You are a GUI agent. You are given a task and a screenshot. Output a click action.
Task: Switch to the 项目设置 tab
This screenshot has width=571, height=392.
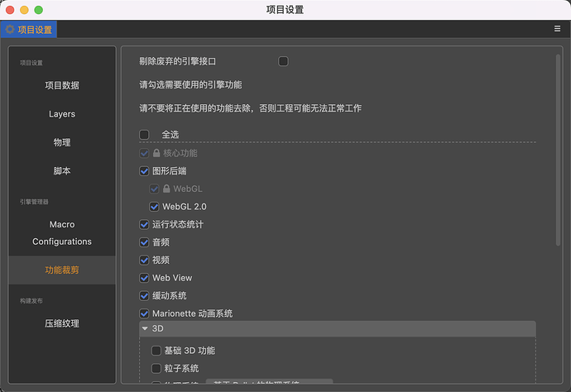29,30
